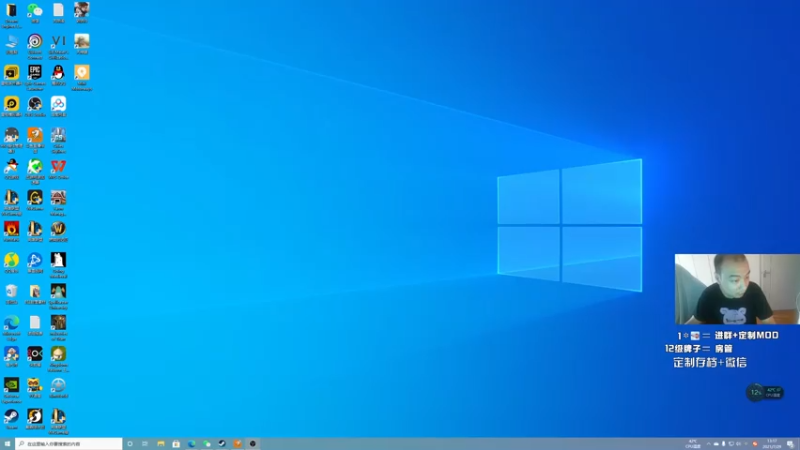This screenshot has height=450, width=800.
Task: Open the WPS Office shortcut
Action: 58,169
